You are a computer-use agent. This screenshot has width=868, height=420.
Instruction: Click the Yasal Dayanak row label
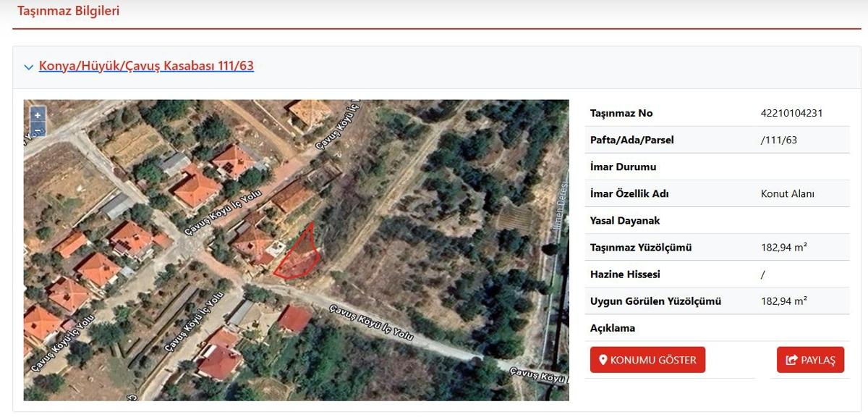tap(625, 220)
